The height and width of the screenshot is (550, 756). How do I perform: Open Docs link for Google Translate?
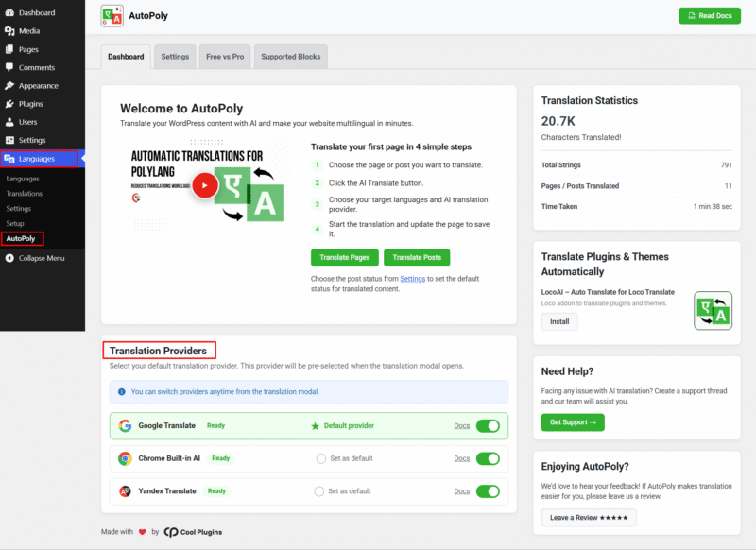tap(461, 425)
